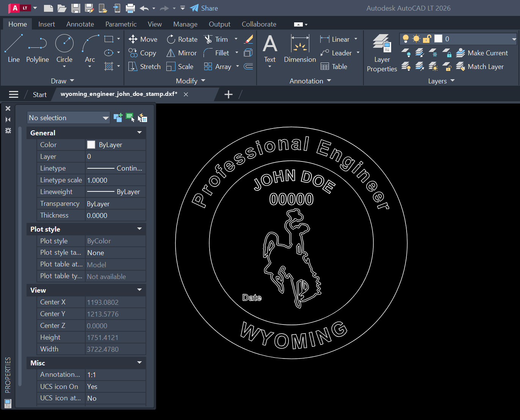Click the Hatch tool icon
Image resolution: width=520 pixels, height=420 pixels.
(109, 66)
